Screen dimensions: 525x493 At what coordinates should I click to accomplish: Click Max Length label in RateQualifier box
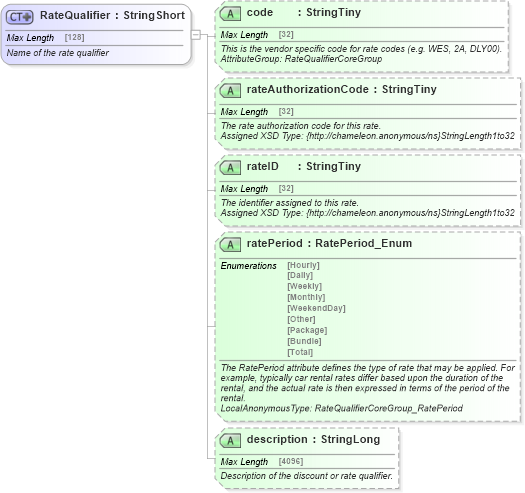click(x=30, y=38)
